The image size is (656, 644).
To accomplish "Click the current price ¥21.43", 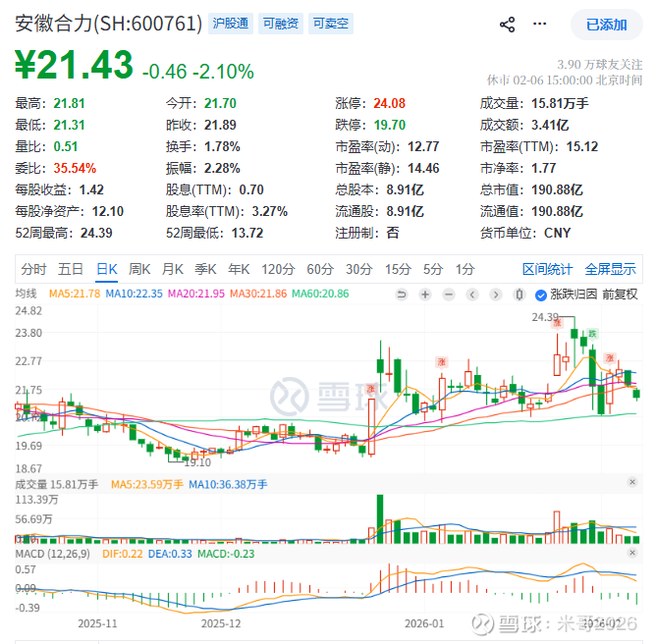I will pos(74,65).
